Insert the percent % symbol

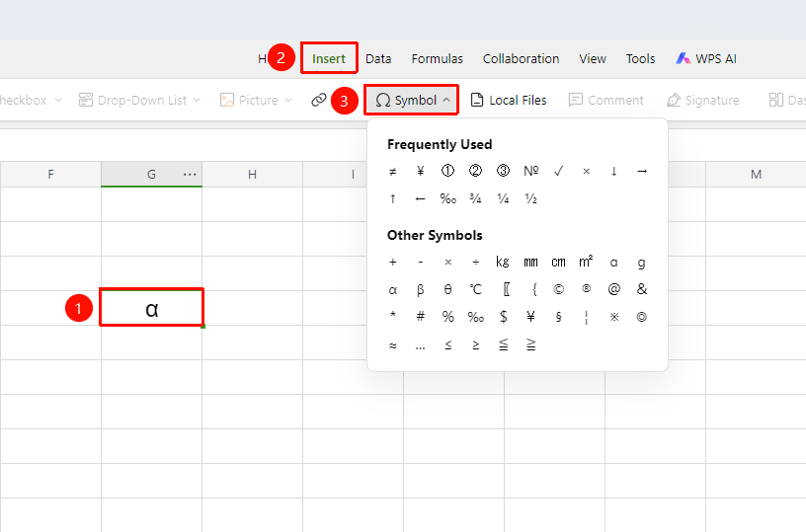(x=448, y=318)
